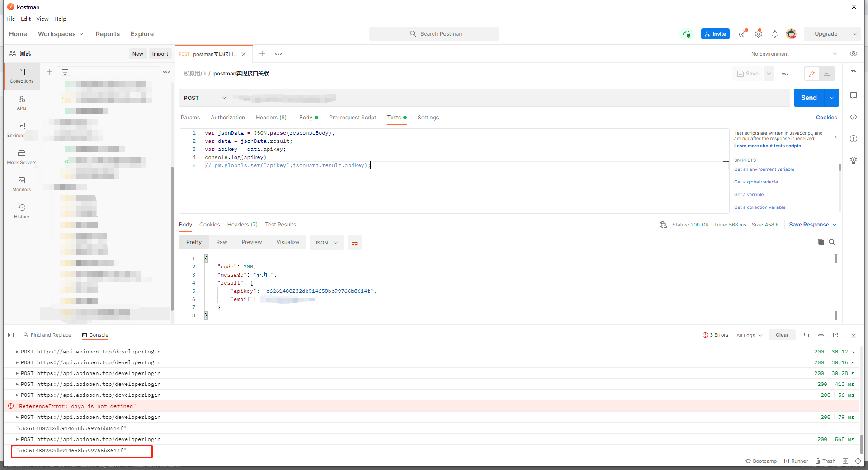Expand the 413 ms POST console entry
868x470 pixels.
click(17, 384)
